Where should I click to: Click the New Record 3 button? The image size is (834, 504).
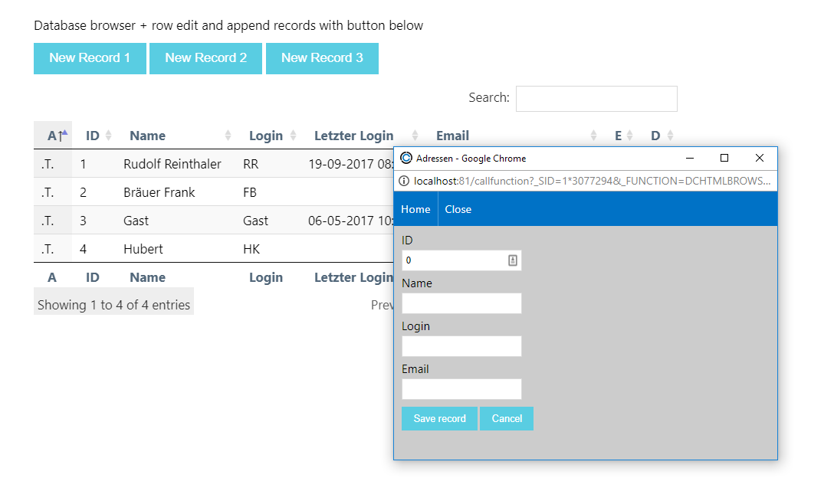pos(322,58)
